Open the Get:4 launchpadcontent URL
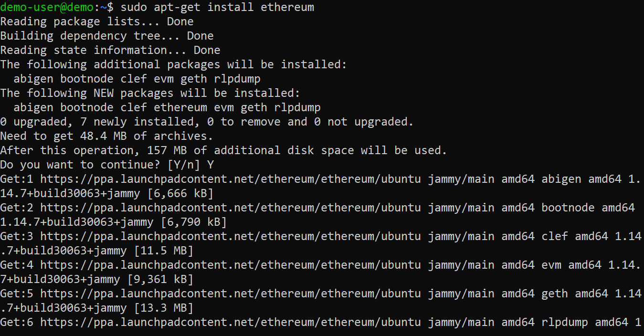 [230, 265]
